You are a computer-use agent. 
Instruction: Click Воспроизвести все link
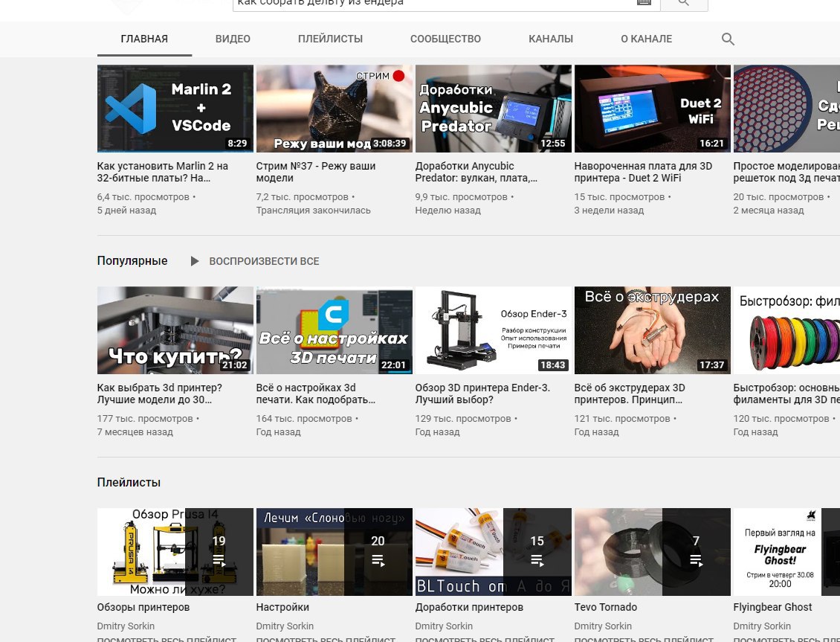click(264, 262)
